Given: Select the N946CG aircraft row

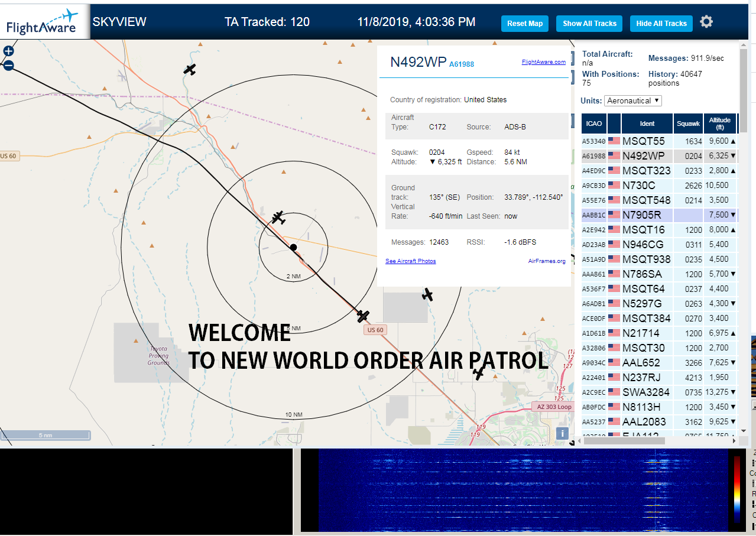Looking at the screenshot, I should pyautogui.click(x=659, y=245).
